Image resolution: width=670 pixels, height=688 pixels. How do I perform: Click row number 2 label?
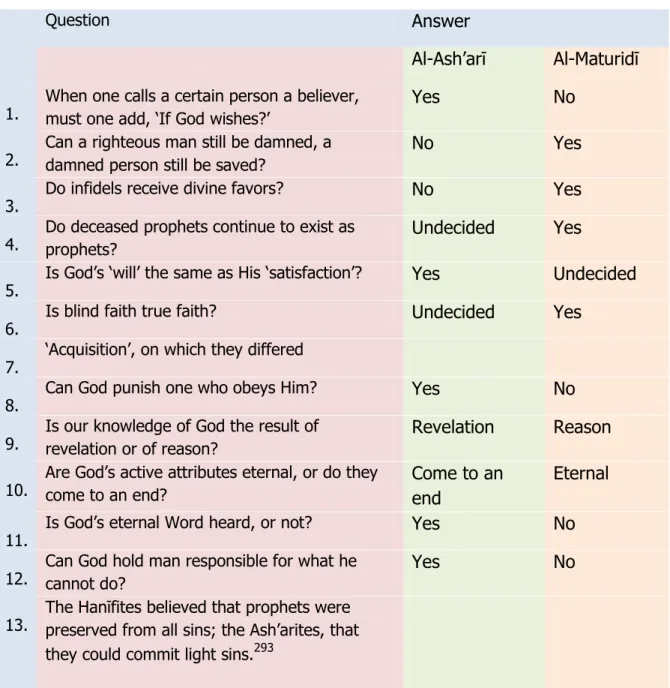(12, 160)
